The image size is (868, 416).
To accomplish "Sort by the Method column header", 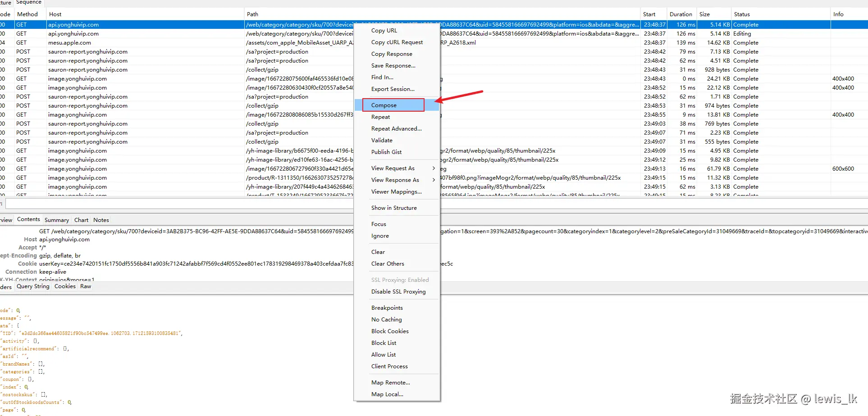I will (30, 14).
